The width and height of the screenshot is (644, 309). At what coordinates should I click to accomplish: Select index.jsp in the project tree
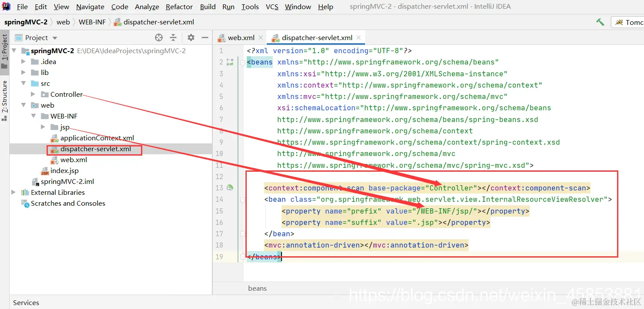pos(64,170)
